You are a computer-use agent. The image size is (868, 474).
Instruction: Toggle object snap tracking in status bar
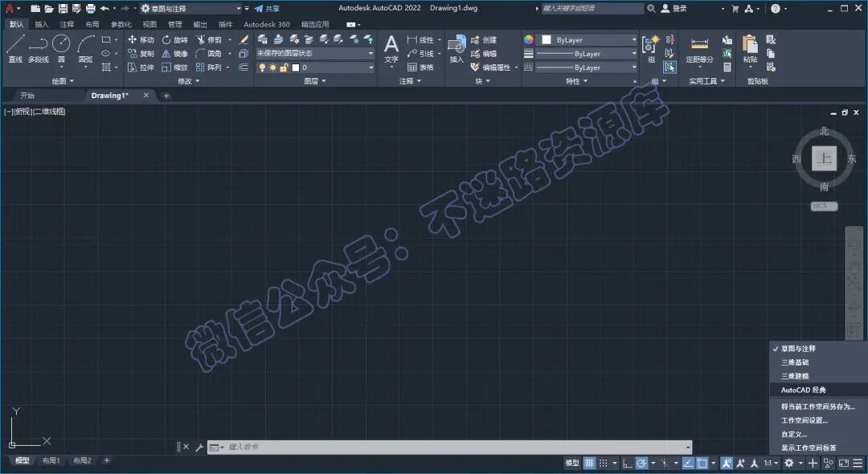pyautogui.click(x=687, y=463)
